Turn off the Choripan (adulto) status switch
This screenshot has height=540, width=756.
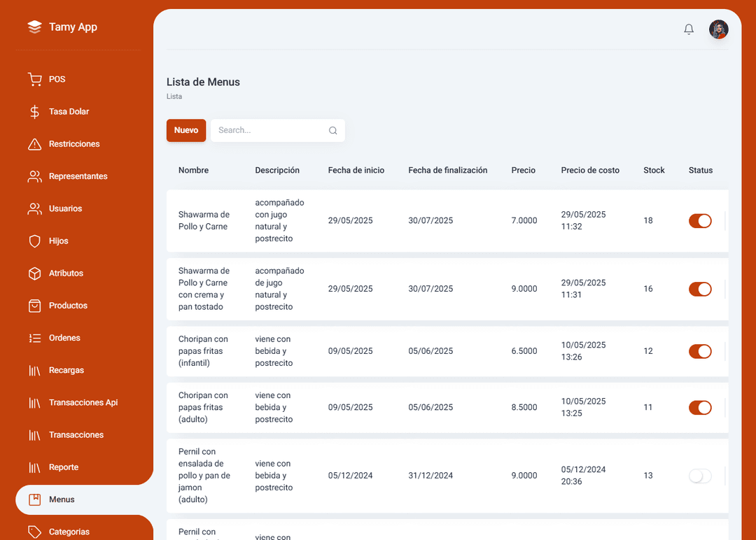click(700, 408)
